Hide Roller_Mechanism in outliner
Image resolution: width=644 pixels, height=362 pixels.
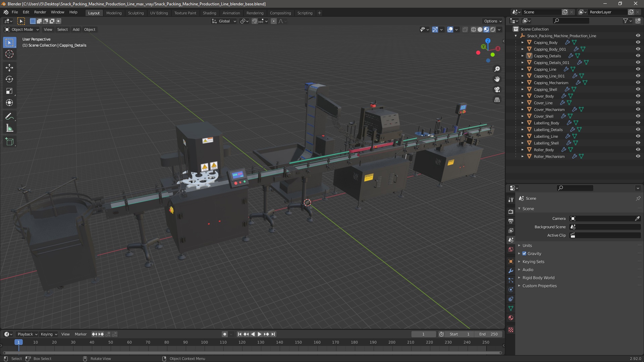638,156
